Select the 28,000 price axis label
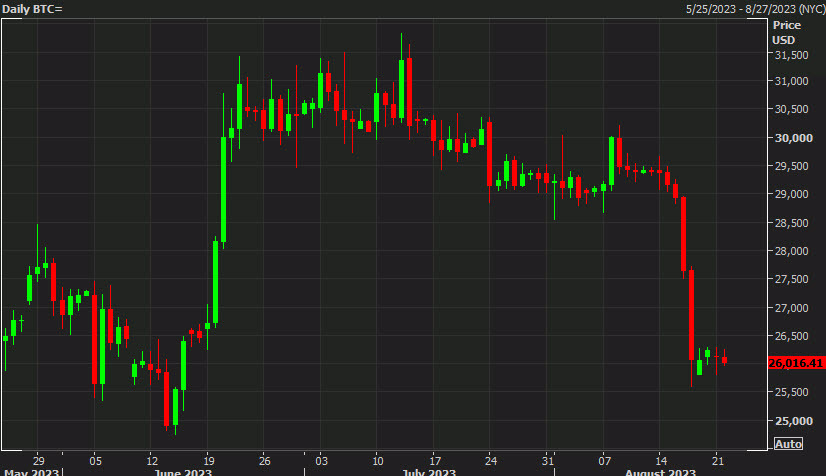 click(x=791, y=251)
